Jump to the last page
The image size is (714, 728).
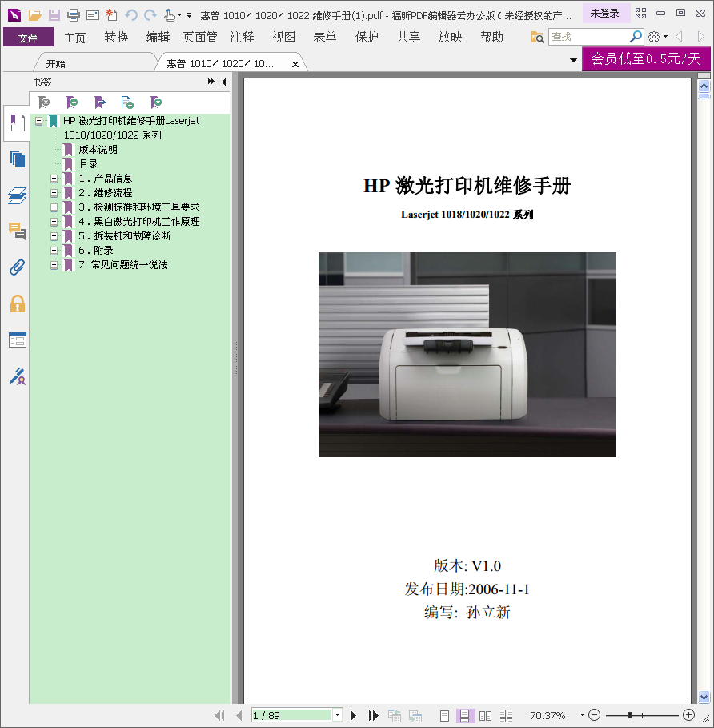[x=373, y=715]
